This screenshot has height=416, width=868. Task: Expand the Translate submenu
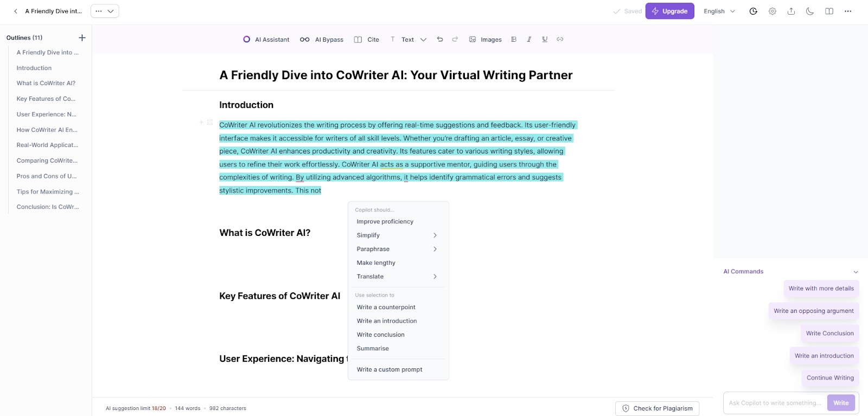398,277
